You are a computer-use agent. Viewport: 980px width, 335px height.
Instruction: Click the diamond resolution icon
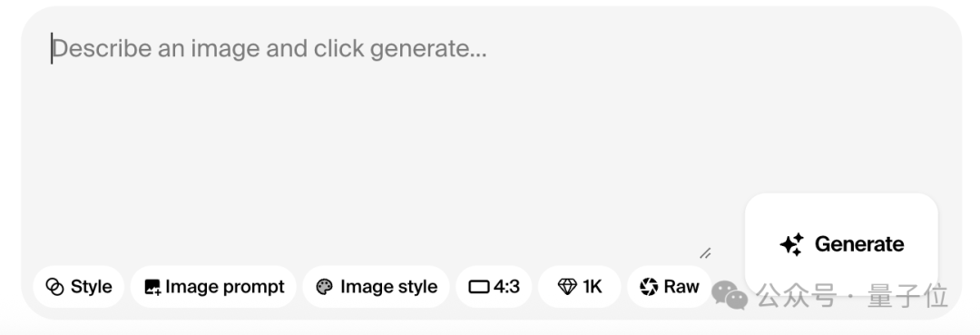[x=567, y=287]
